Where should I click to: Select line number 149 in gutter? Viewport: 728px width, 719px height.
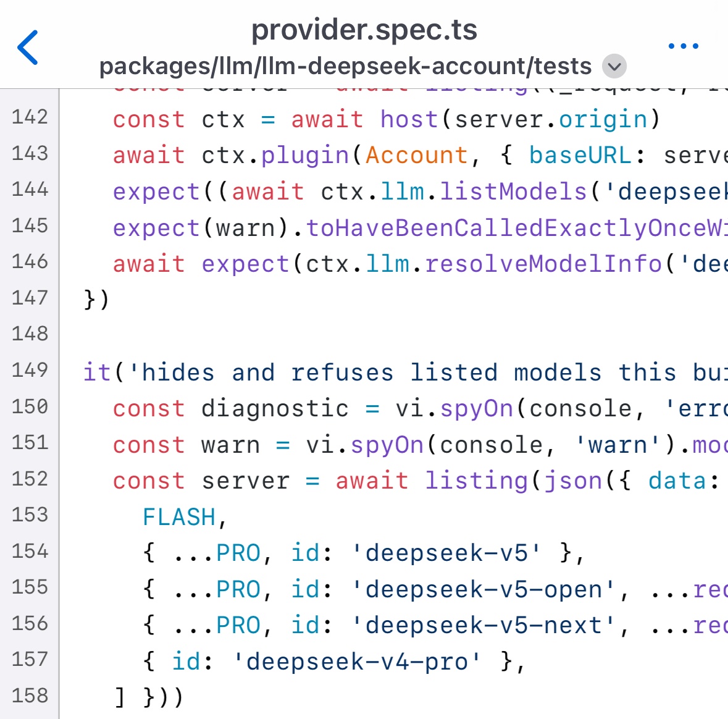tap(30, 370)
